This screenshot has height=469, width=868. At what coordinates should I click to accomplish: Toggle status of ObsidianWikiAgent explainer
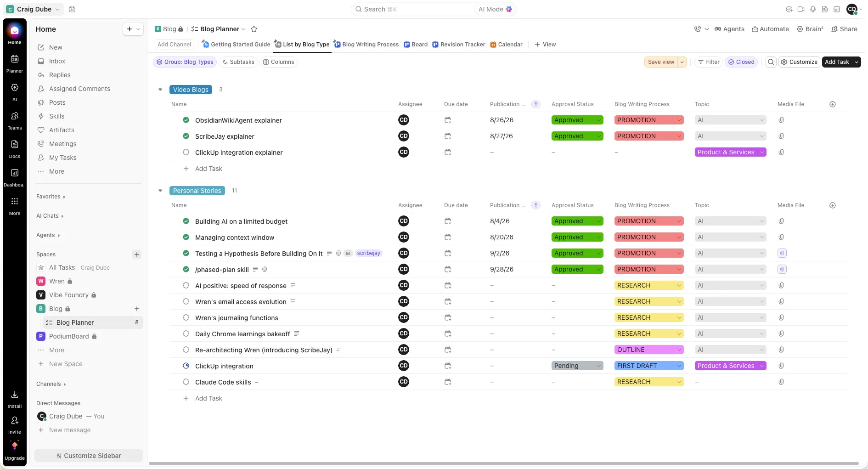coord(186,120)
